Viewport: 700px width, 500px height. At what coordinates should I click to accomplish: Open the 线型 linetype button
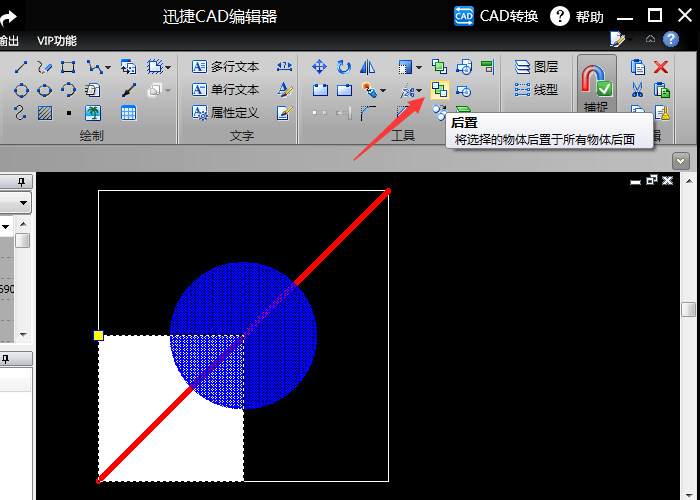536,90
